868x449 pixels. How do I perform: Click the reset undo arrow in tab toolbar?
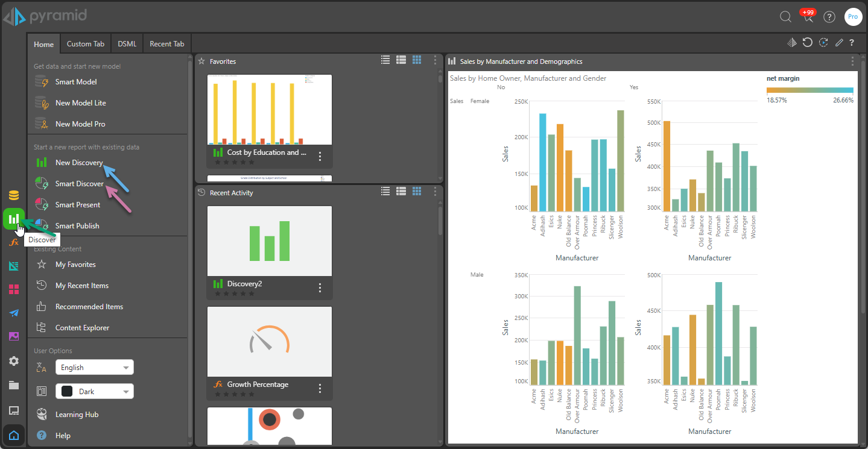coord(807,42)
